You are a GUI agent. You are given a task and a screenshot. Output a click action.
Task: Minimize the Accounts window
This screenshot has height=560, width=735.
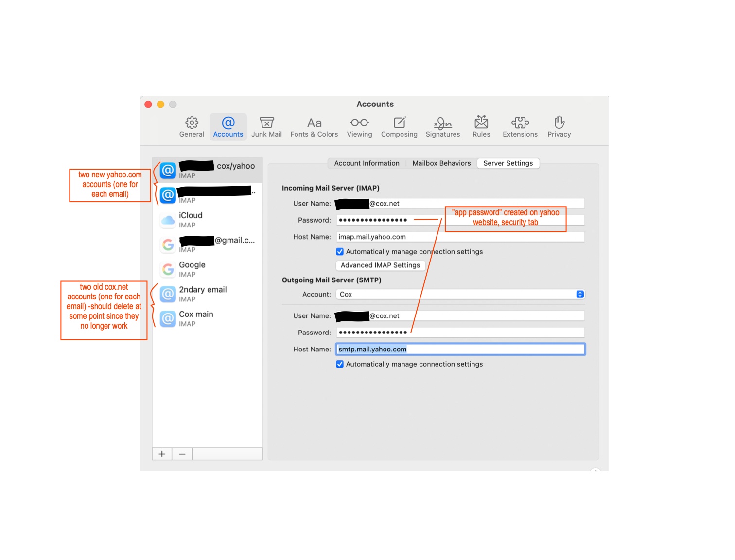pos(160,105)
